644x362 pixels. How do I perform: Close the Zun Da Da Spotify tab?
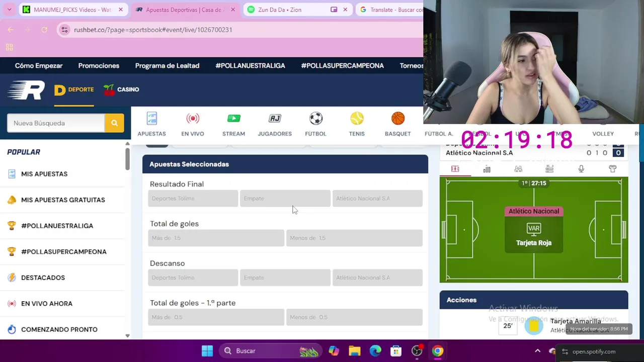[345, 10]
